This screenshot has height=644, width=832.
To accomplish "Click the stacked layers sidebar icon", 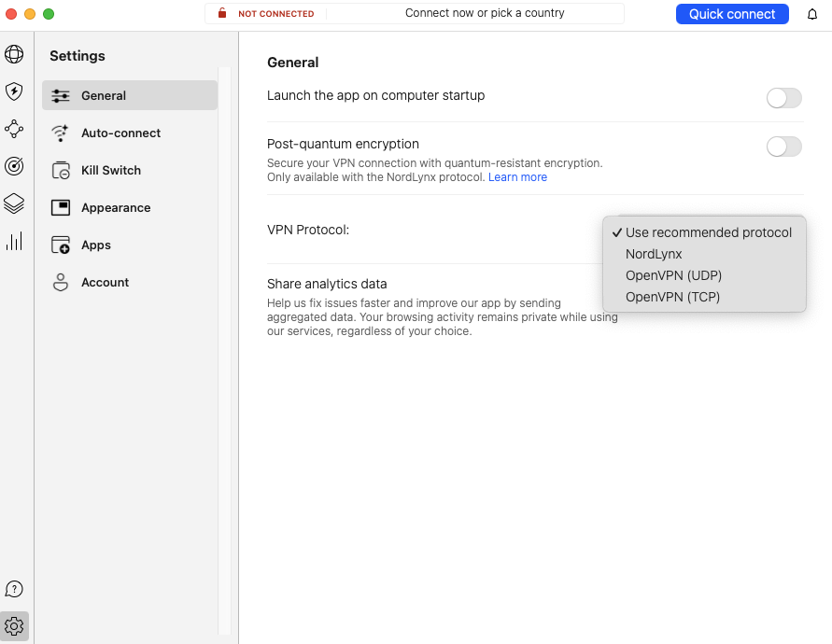I will coord(14,203).
